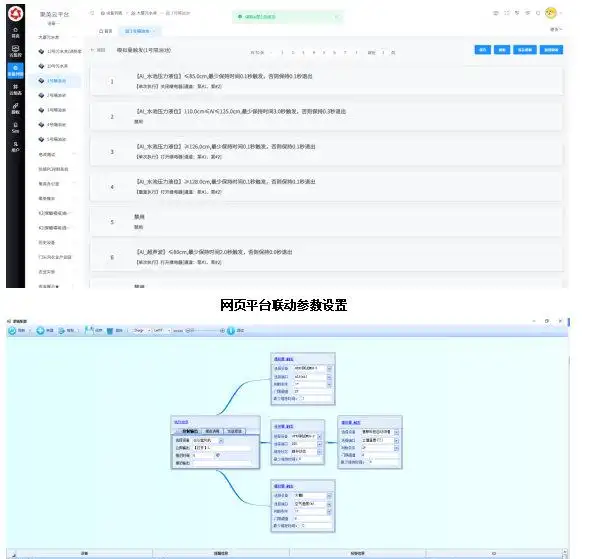Switch to the 首页 home tab

(106, 31)
